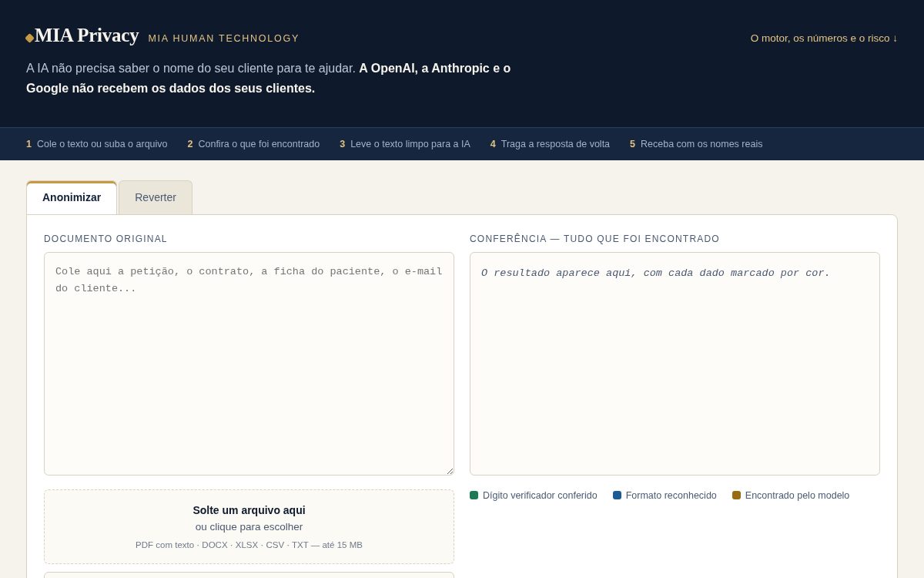Select step 2 'Confira o que foi encontrado'
924x578 pixels.
coord(253,144)
